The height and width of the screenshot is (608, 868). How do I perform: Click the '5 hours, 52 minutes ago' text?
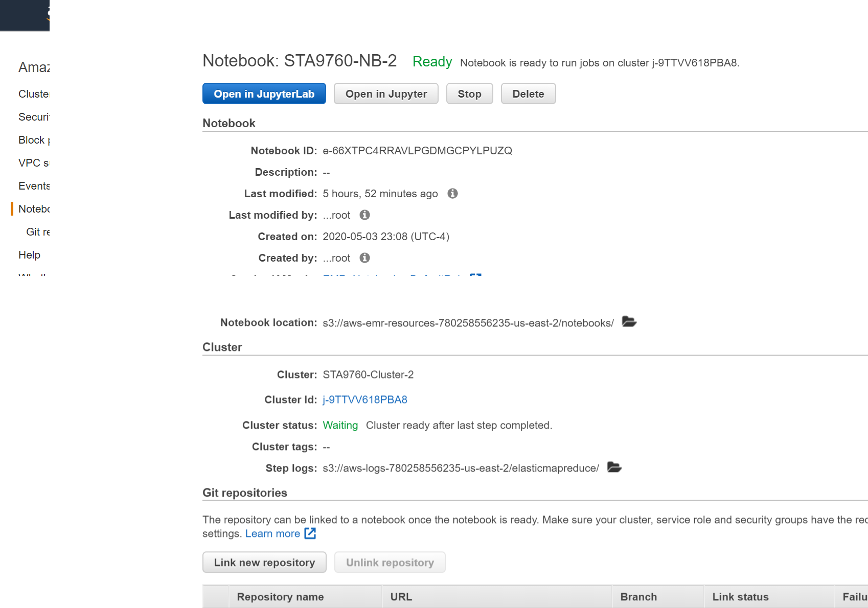pos(380,194)
